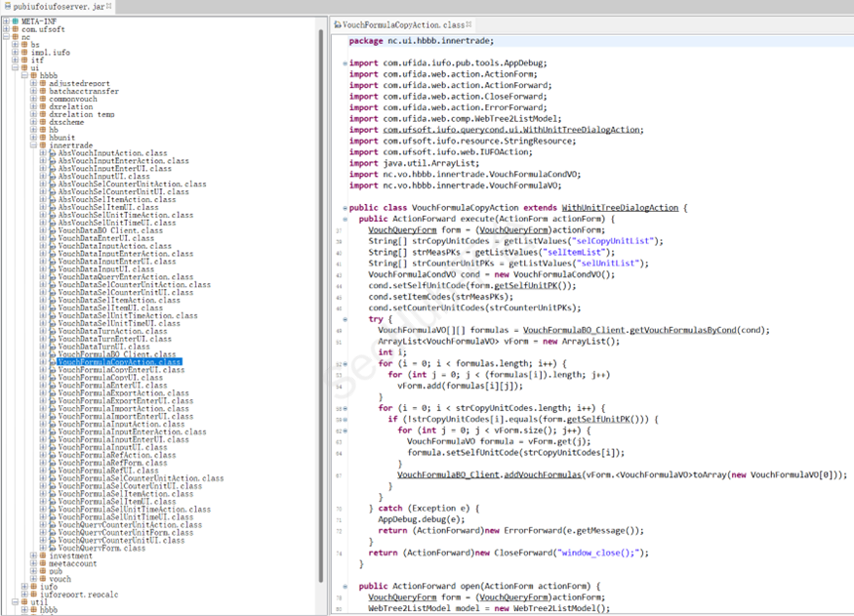Image resolution: width=854 pixels, height=616 pixels.
Task: Collapse the ui package node
Action: point(16,68)
